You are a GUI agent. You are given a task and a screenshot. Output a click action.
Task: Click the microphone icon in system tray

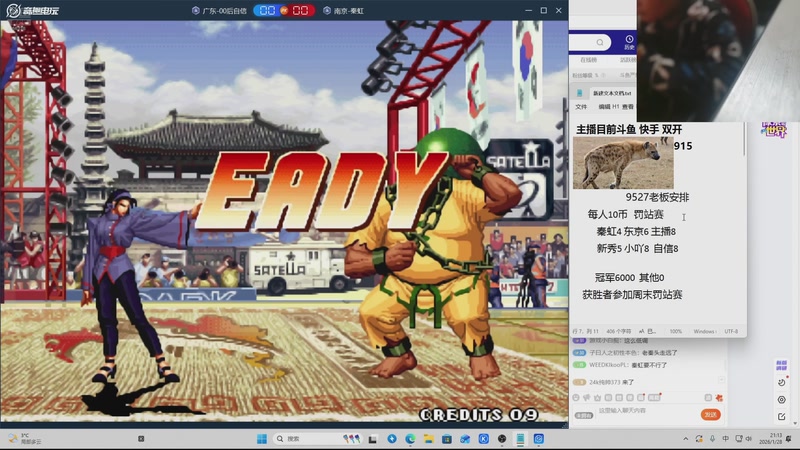click(x=712, y=439)
